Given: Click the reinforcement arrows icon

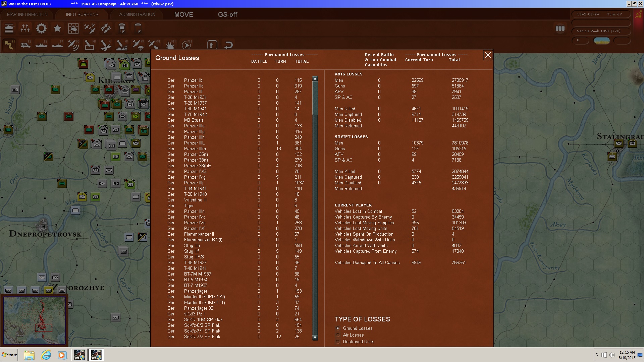Looking at the screenshot, I should click(106, 28).
